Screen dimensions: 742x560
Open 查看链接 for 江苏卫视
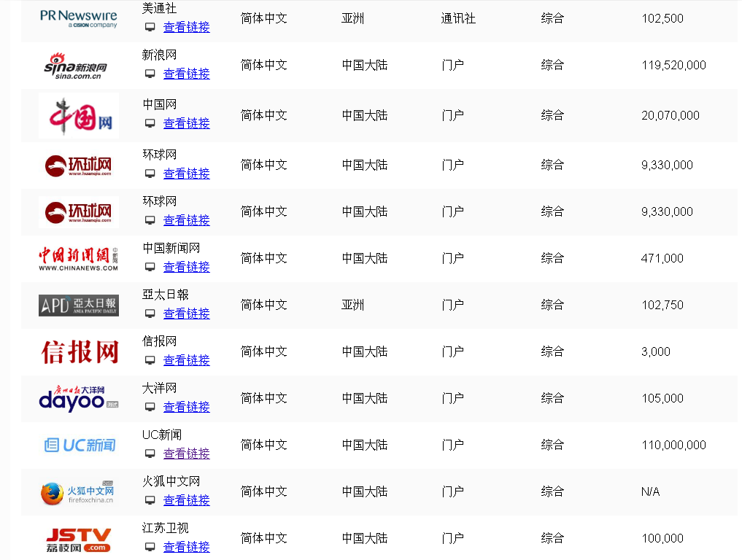pos(187,547)
